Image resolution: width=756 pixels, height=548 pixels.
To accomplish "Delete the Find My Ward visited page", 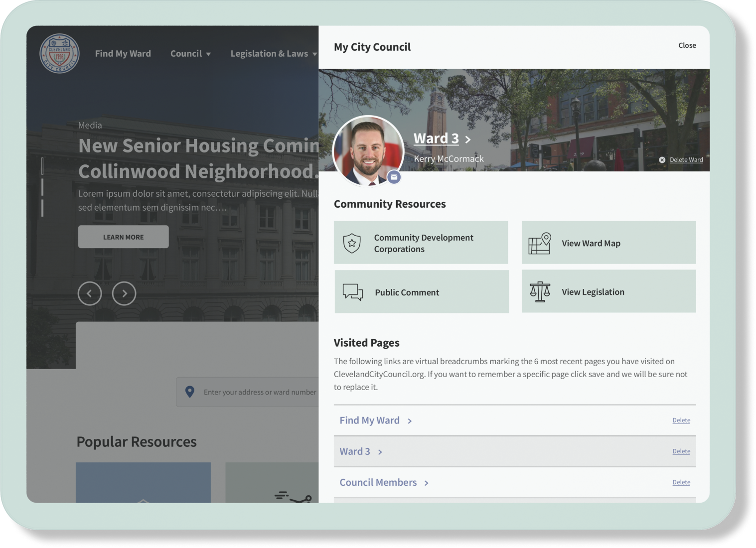I will (x=681, y=420).
